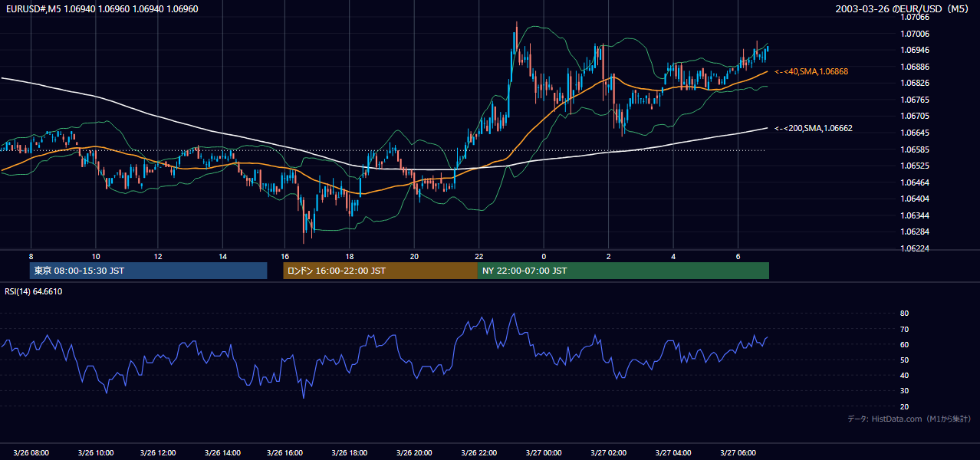980x460 pixels.
Task: Click price axis value 1.07006
Action: [x=916, y=34]
